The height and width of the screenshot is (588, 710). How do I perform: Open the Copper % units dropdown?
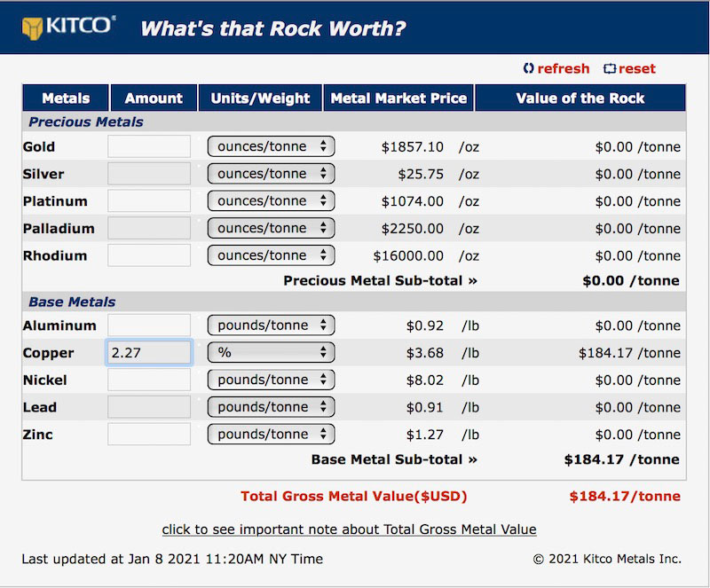coord(271,353)
